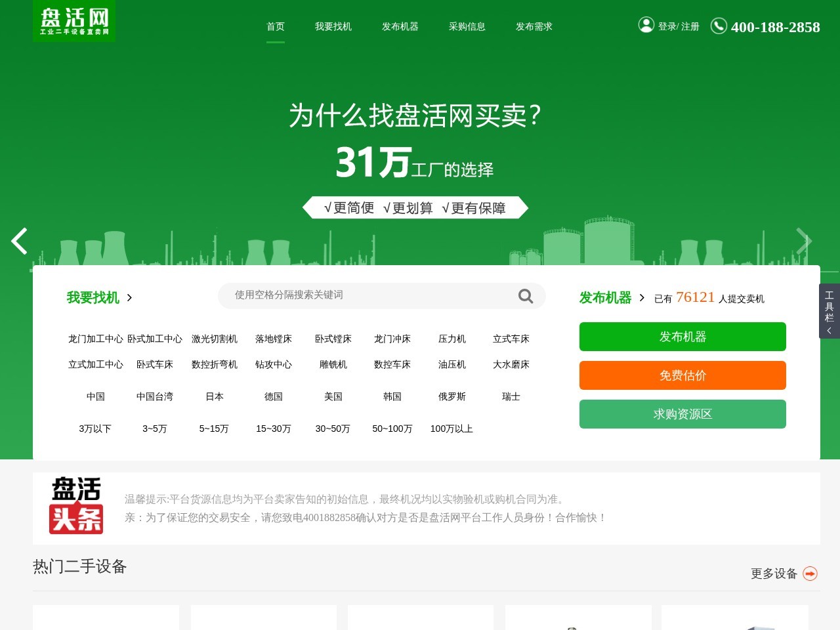The width and height of the screenshot is (840, 630).
Task: Click the 登录/注册 link
Action: coord(679,27)
